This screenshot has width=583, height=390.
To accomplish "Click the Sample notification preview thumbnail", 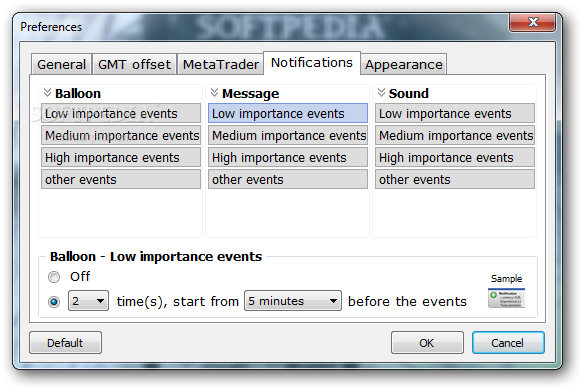I will point(506,298).
